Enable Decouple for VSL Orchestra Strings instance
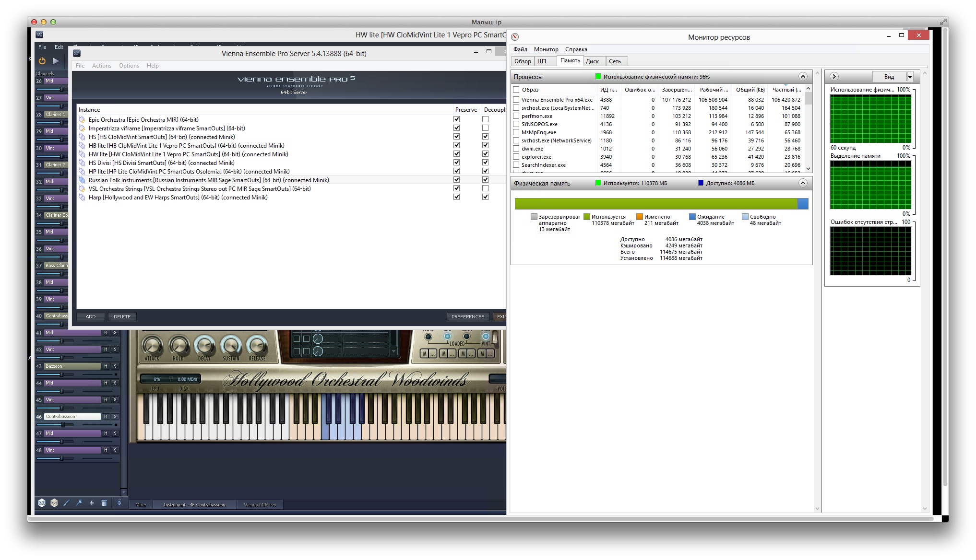Screen dimensions: 976x560 (485, 188)
